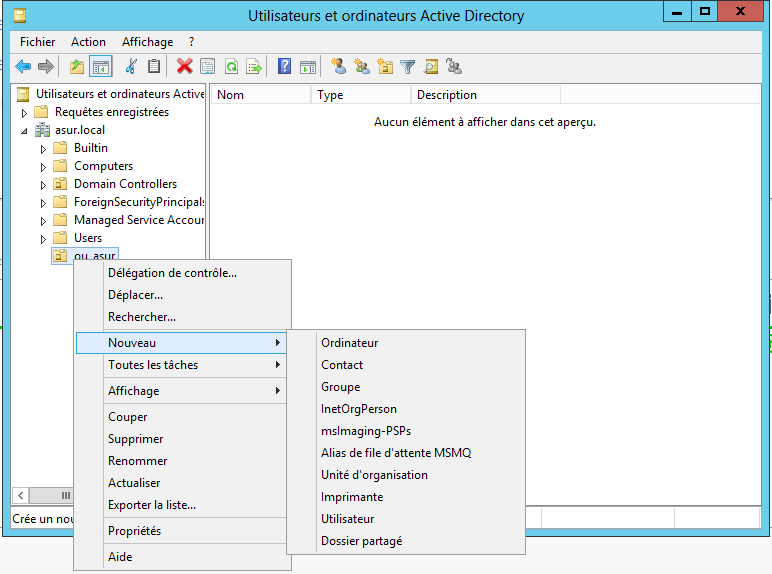Open the Fichier menu
This screenshot has height=574, width=772.
tap(37, 42)
